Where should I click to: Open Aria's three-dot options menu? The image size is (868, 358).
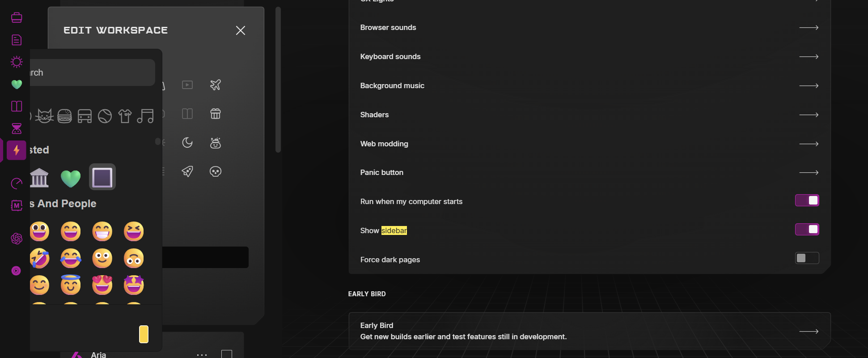(202, 355)
